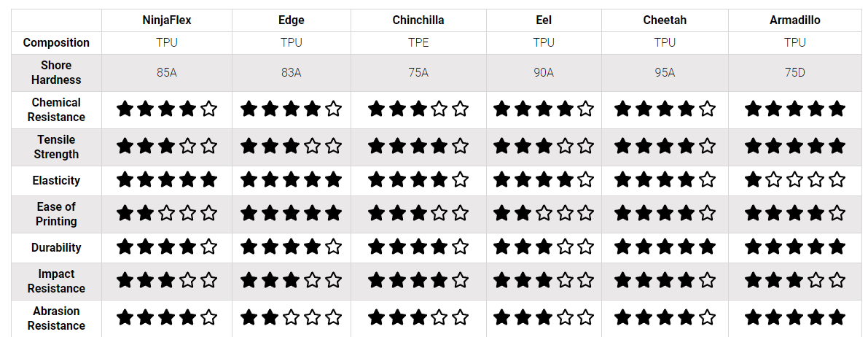Click Eel's 90A hardness value
The width and height of the screenshot is (868, 337).
point(543,73)
